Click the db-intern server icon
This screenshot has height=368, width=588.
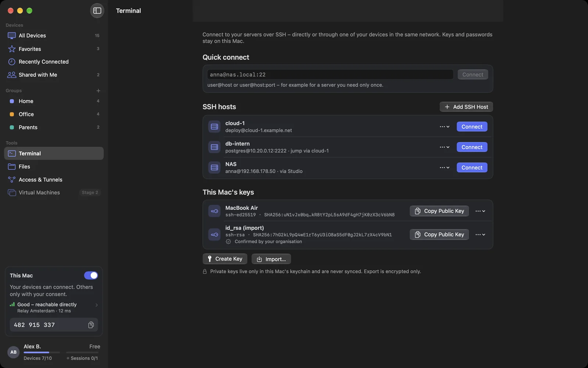click(x=214, y=147)
